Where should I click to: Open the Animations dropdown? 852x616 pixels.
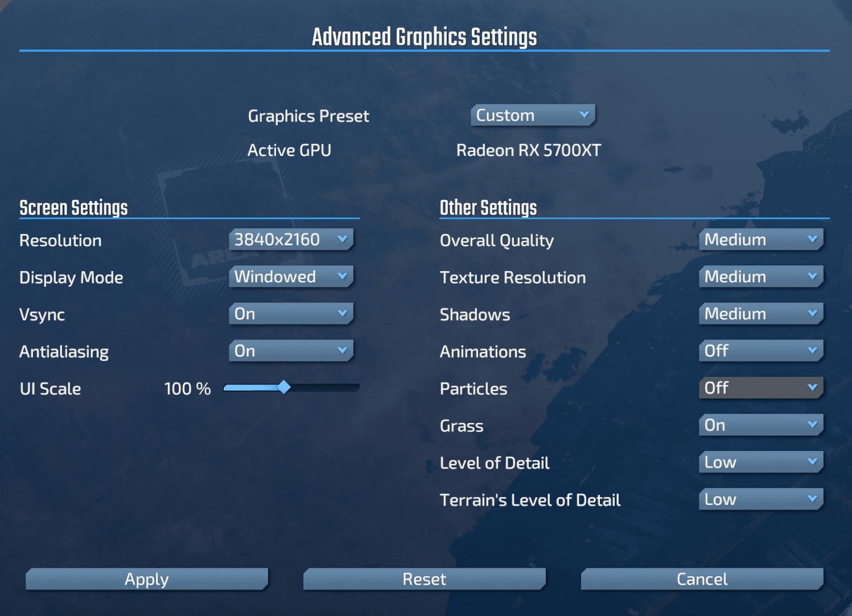[761, 351]
